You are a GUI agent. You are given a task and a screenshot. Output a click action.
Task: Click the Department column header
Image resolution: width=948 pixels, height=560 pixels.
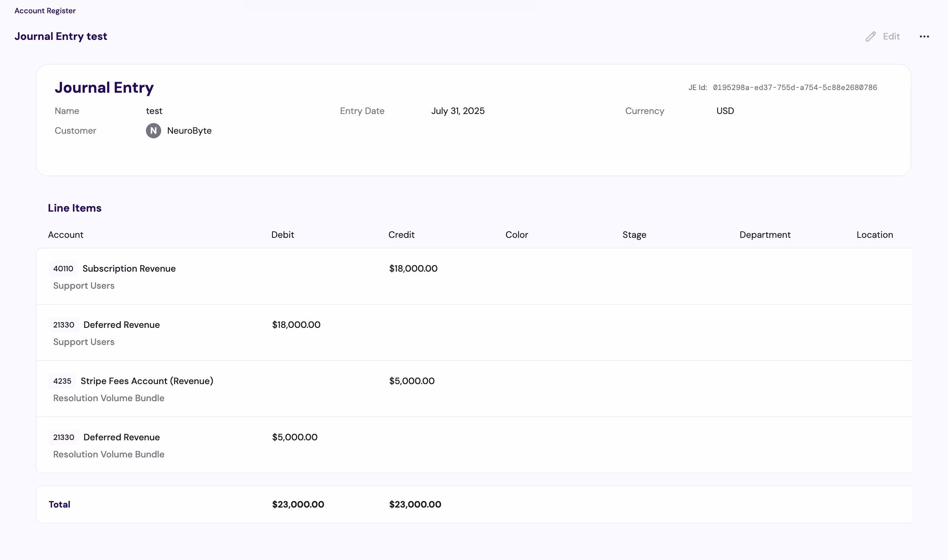(x=765, y=235)
